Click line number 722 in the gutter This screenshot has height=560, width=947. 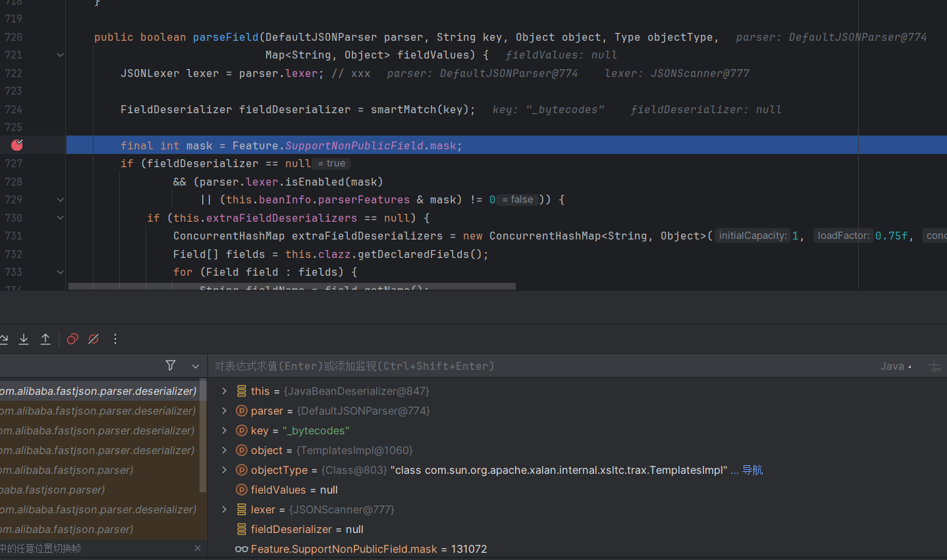(x=14, y=73)
